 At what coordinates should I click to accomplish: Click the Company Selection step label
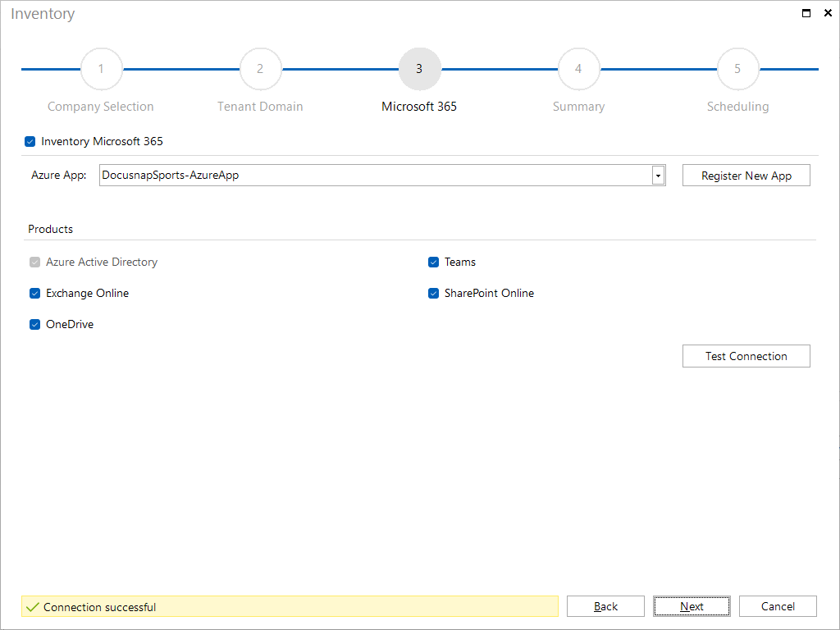pyautogui.click(x=101, y=107)
